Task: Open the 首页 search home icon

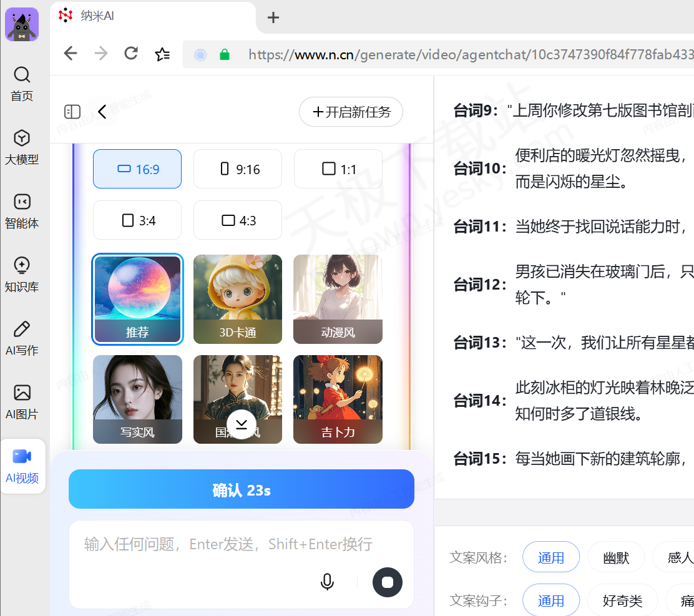Action: (x=22, y=84)
